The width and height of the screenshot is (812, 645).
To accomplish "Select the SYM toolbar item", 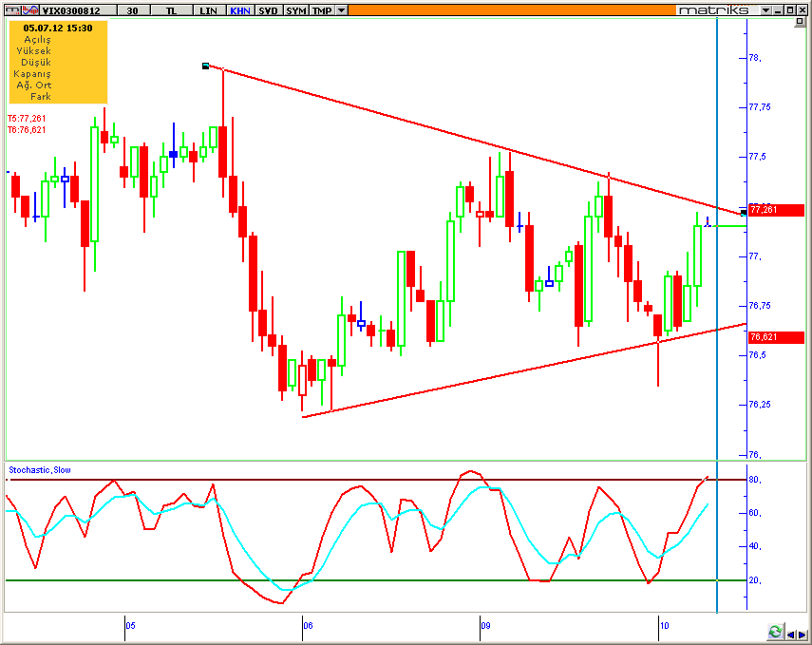I will (x=296, y=10).
